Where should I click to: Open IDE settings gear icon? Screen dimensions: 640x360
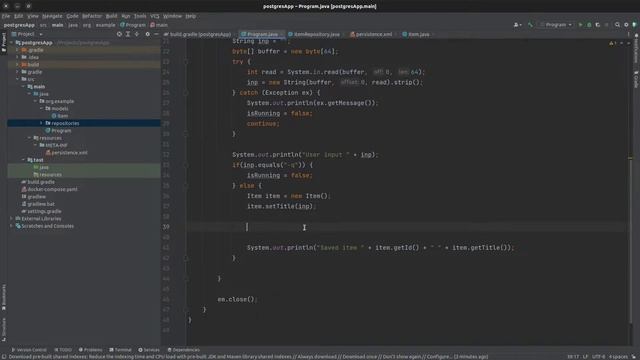(626, 25)
